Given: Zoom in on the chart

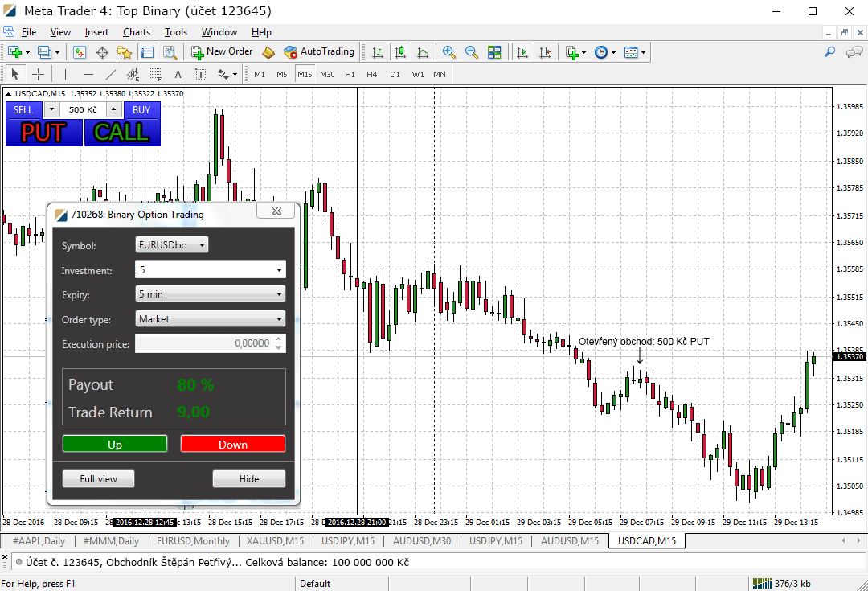Looking at the screenshot, I should [449, 52].
